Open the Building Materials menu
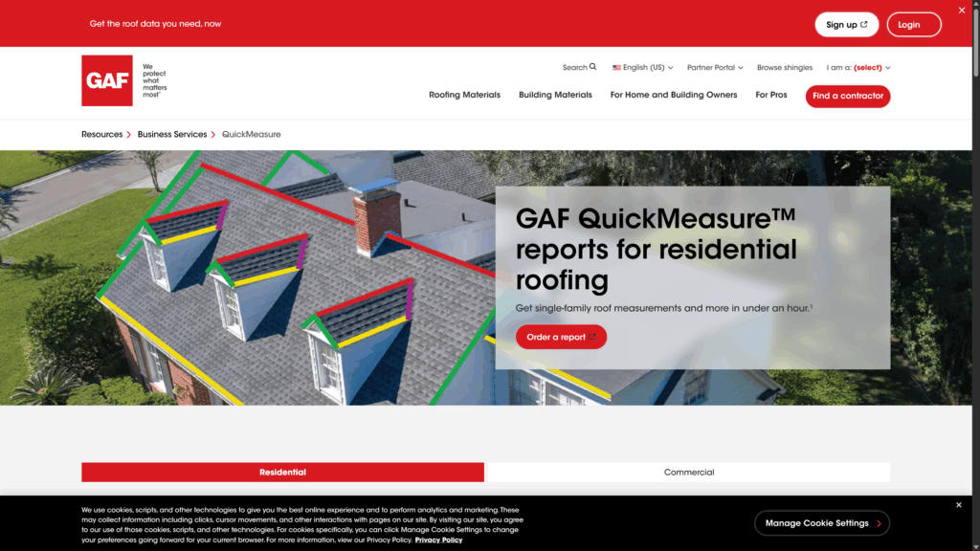This screenshot has width=980, height=551. tap(555, 95)
